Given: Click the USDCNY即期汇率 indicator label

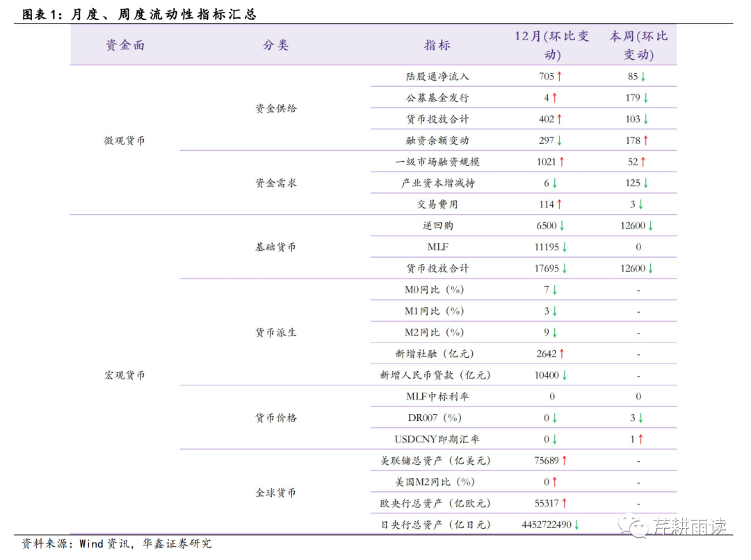Looking at the screenshot, I should (x=437, y=439).
